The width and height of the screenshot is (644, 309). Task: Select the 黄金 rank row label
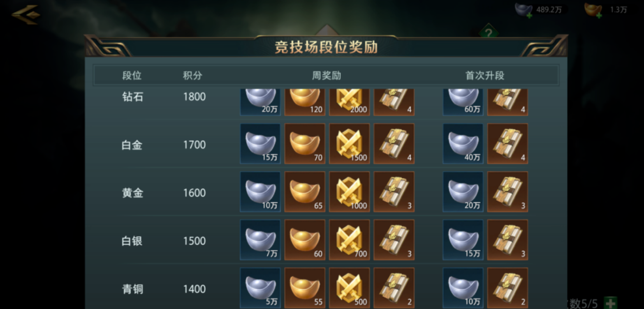coord(132,193)
